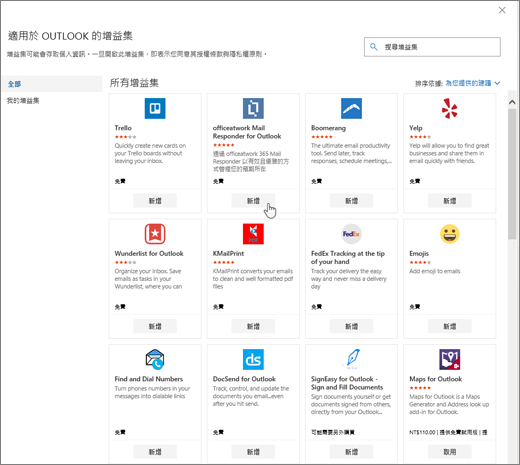Click the vertical scrollbar thumb
520x465 pixels.
(x=512, y=174)
